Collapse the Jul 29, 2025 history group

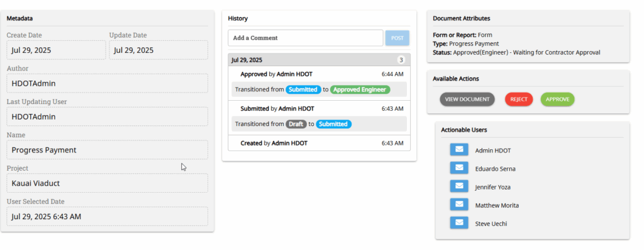click(x=319, y=60)
